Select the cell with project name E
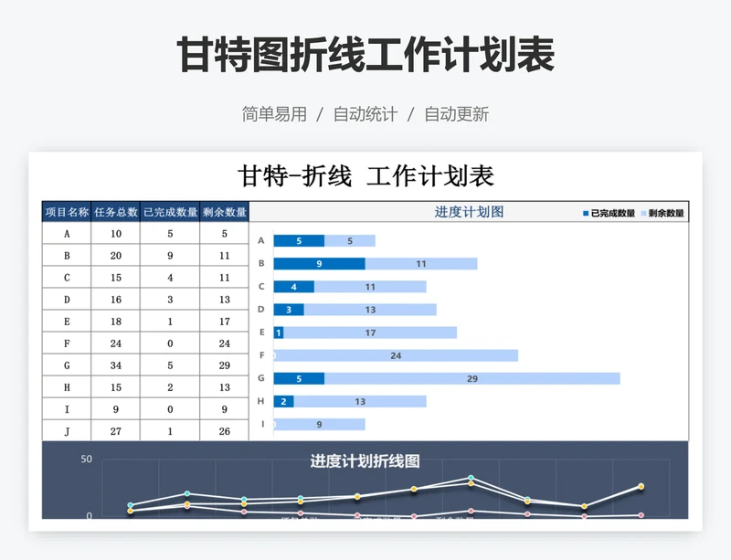Image resolution: width=731 pixels, height=560 pixels. point(67,322)
